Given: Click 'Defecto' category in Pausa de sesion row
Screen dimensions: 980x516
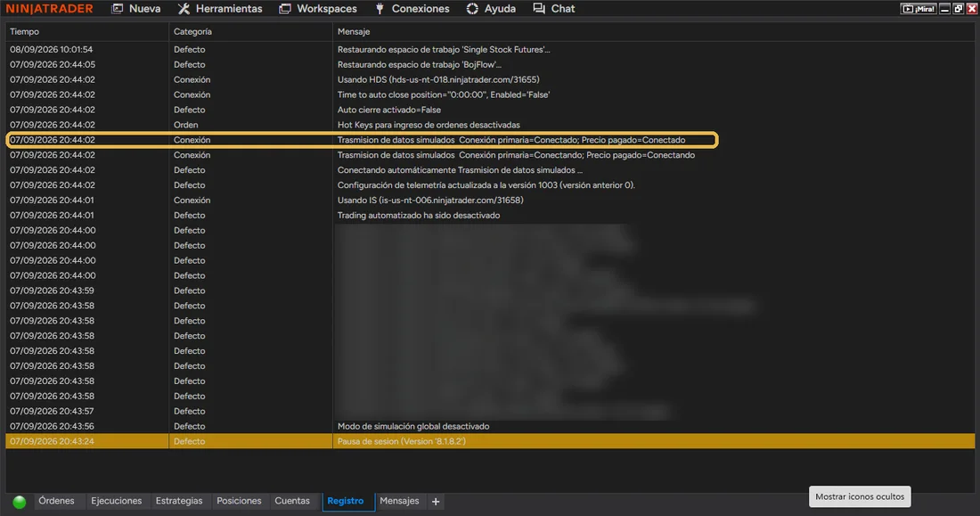Looking at the screenshot, I should [190, 441].
